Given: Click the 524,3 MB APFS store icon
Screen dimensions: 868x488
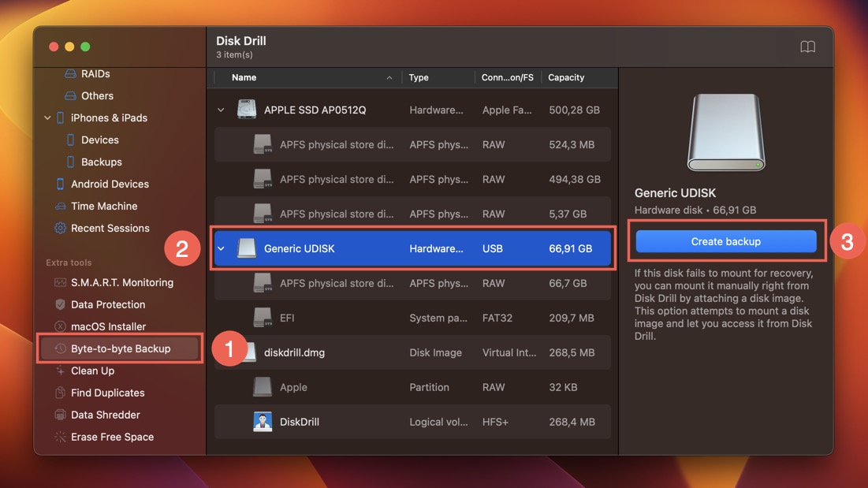Looking at the screenshot, I should coord(263,144).
